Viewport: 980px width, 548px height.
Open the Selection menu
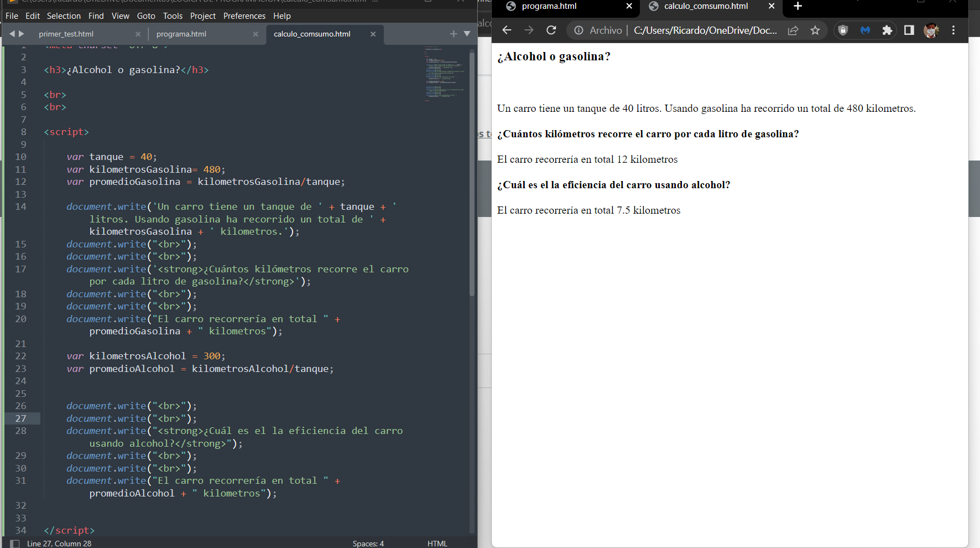64,16
